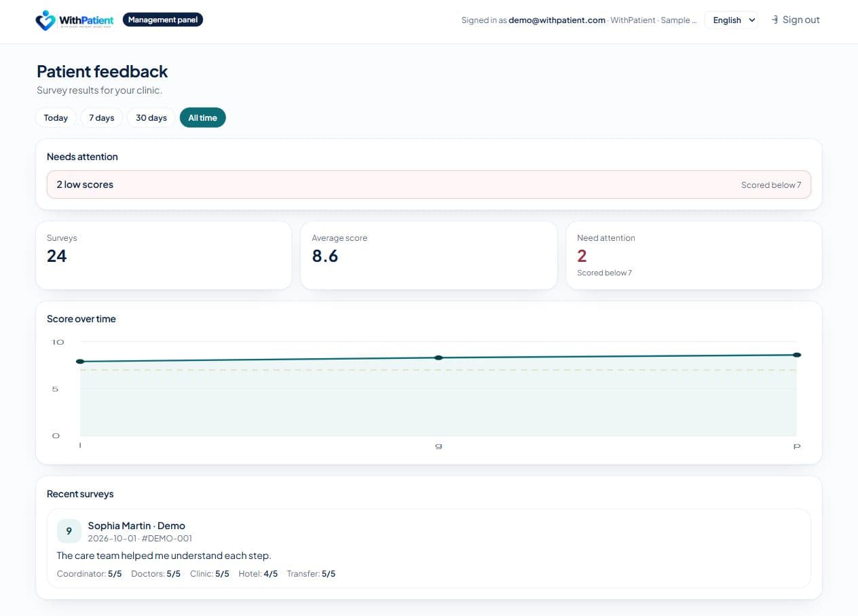Screen dimensions: 858x616
Task: Click the Transfer: 5/5 rating
Action: tap(311, 574)
